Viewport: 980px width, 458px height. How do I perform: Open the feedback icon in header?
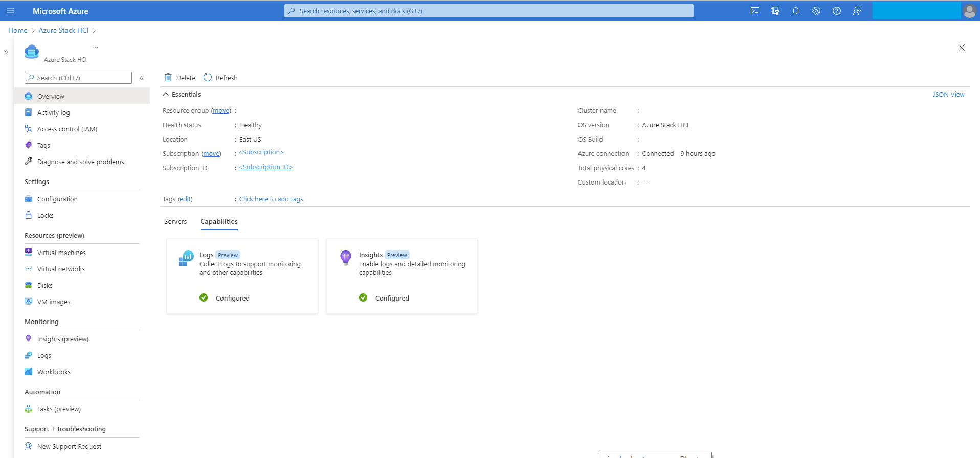pos(857,11)
